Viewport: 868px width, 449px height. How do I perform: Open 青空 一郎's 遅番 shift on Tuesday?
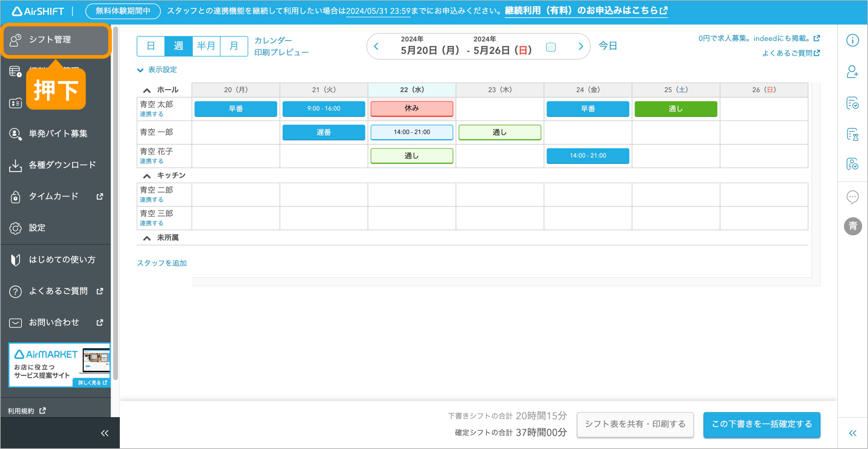(x=323, y=132)
